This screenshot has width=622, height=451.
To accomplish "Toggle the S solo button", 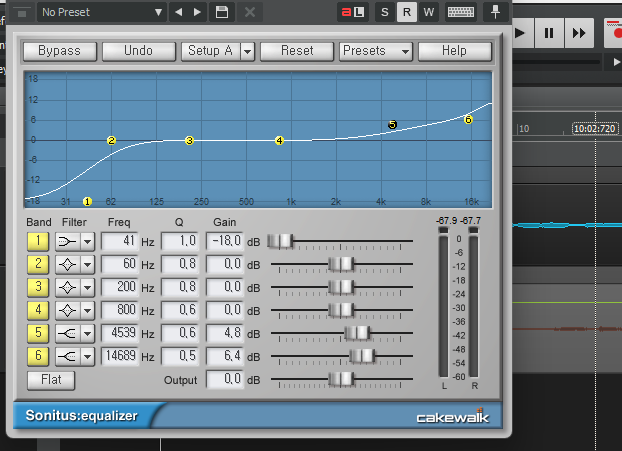I will pyautogui.click(x=384, y=12).
